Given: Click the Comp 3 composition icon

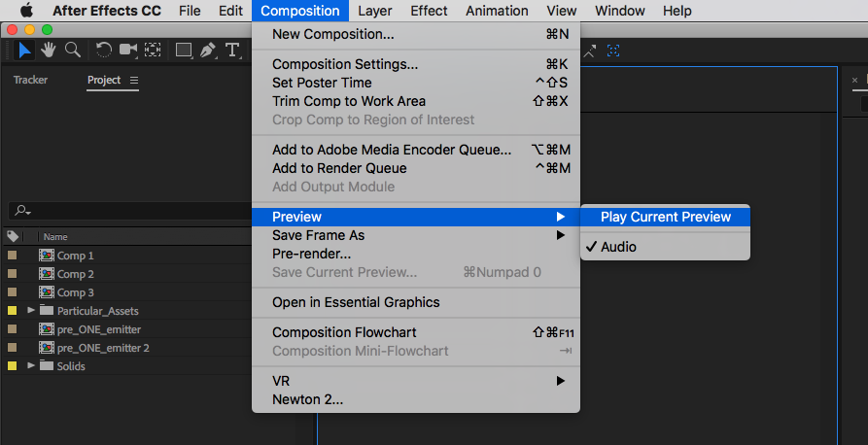Looking at the screenshot, I should tap(47, 292).
